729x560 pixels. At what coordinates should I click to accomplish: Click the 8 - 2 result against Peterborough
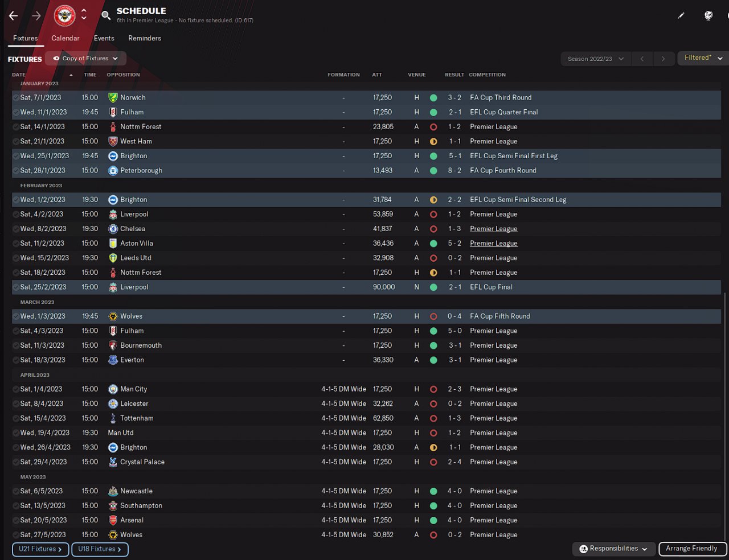tap(454, 171)
